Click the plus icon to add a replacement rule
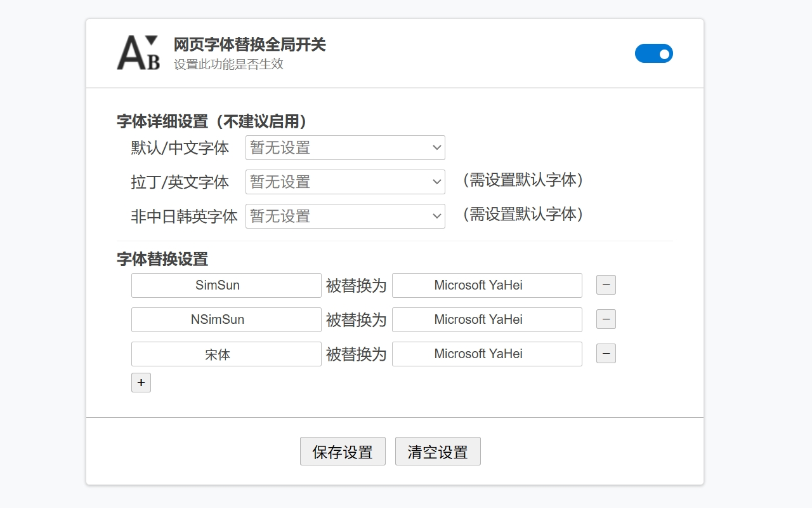The image size is (812, 508). coord(141,382)
